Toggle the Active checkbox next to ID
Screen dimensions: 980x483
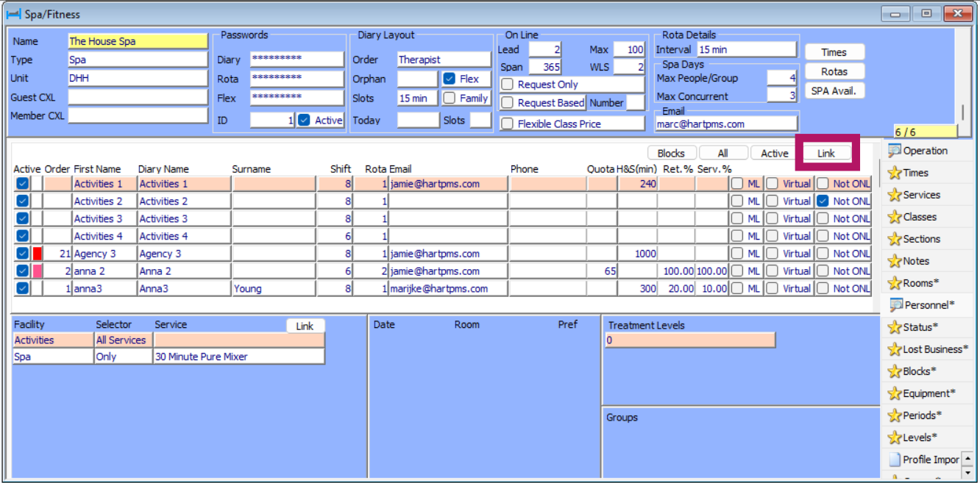pos(304,120)
